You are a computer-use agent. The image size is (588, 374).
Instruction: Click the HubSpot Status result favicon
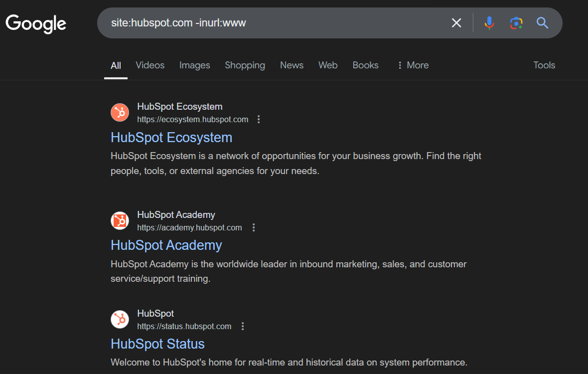[x=120, y=319]
